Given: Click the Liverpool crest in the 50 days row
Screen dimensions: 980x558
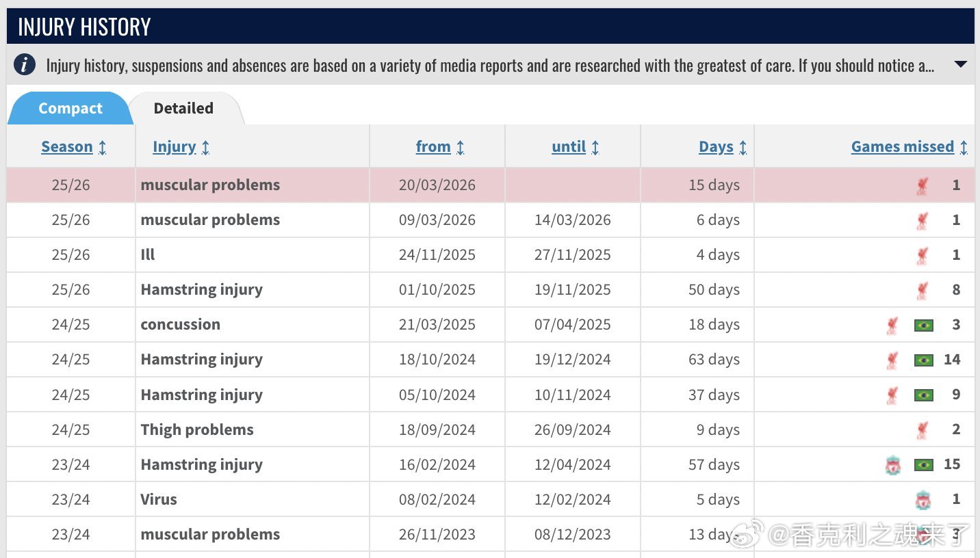Looking at the screenshot, I should [x=923, y=290].
